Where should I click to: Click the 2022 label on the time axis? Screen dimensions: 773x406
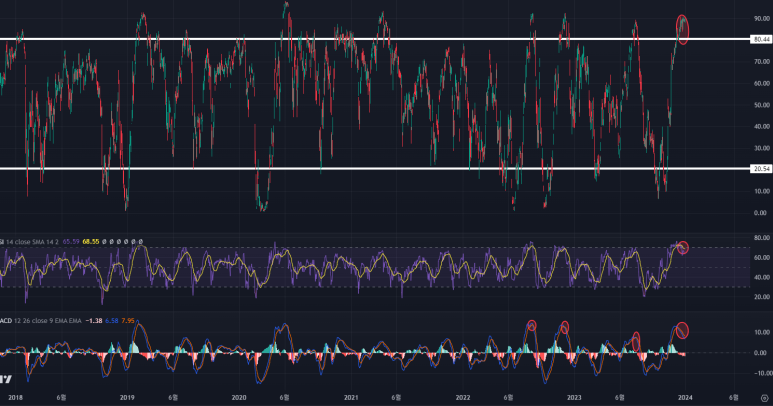click(x=463, y=398)
